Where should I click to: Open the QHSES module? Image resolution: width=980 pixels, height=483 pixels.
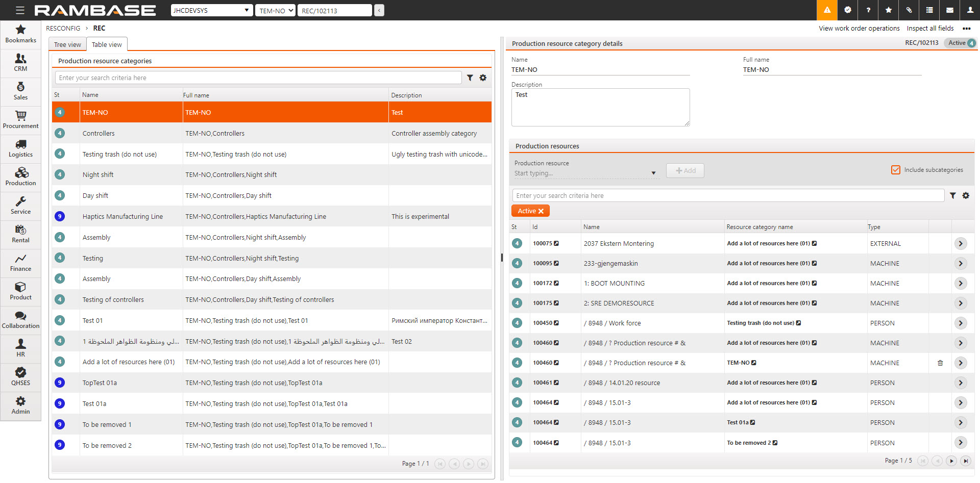tap(20, 376)
